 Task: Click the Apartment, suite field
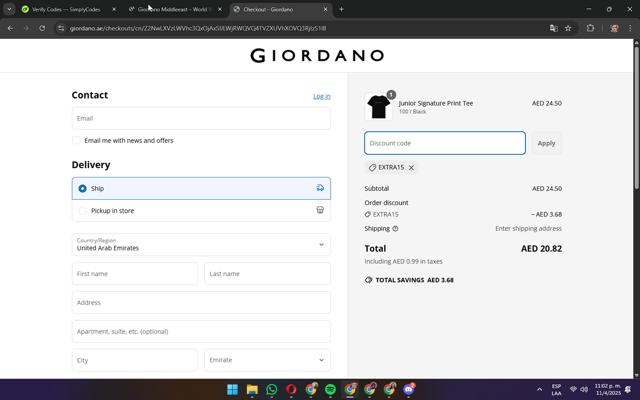pos(201,331)
